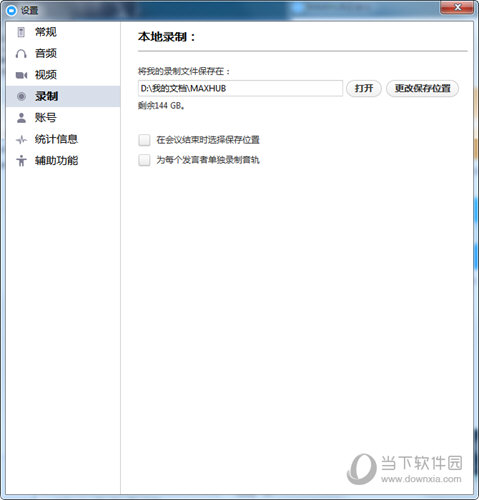Go to the 视频 settings tab

pos(63,75)
